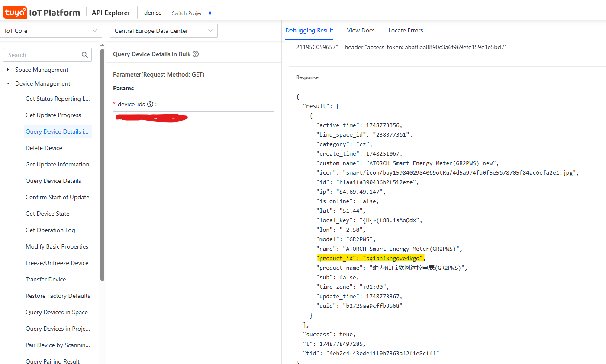The image size is (606, 364).
Task: Select Get Operation Log API
Action: (50, 230)
